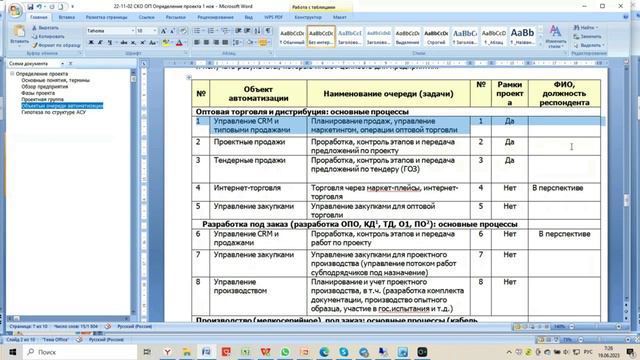Apply bulleted list

coord(198,31)
